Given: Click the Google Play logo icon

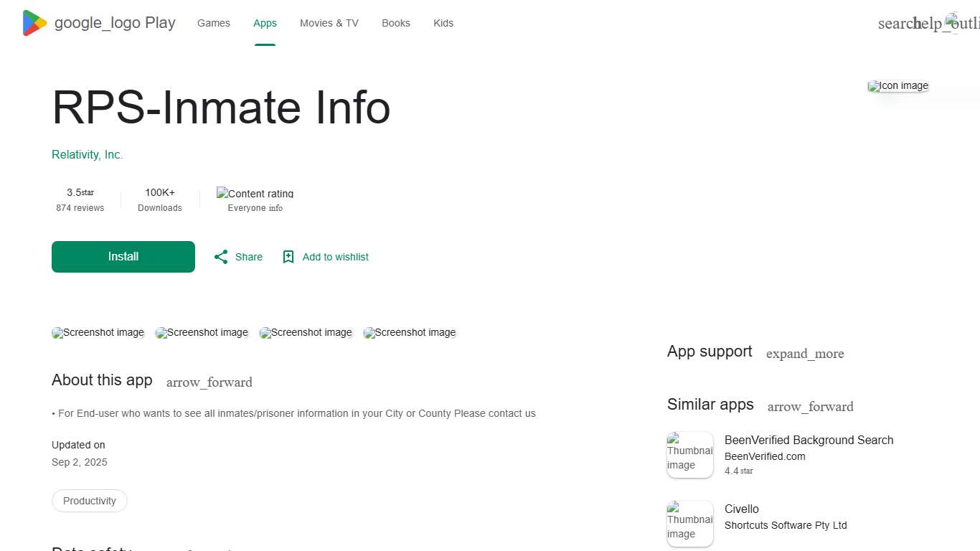Looking at the screenshot, I should coord(34,23).
